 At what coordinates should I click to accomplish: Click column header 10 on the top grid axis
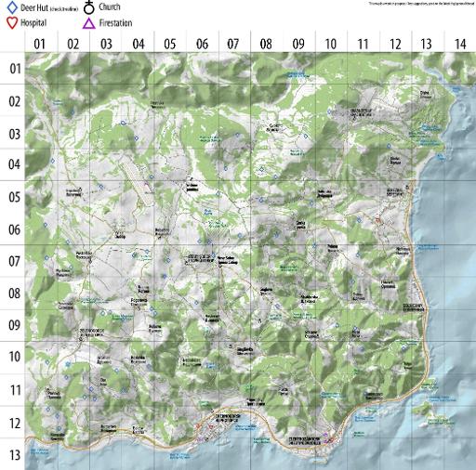click(x=330, y=44)
